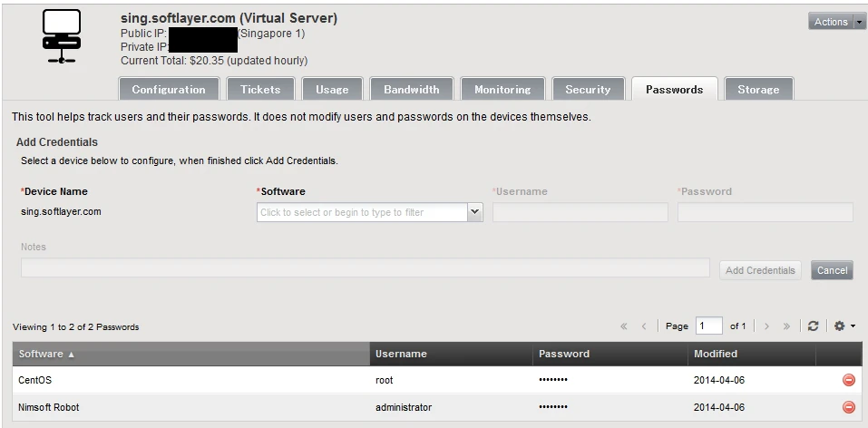Click the masked password in Nimsoft Robot row
Image resolution: width=868 pixels, height=428 pixels.
coord(553,407)
